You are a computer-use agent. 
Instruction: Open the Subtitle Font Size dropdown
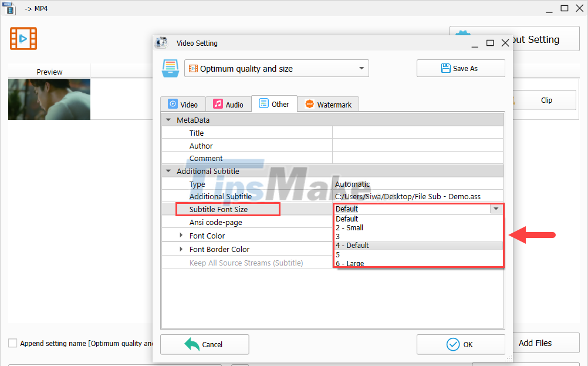point(496,209)
